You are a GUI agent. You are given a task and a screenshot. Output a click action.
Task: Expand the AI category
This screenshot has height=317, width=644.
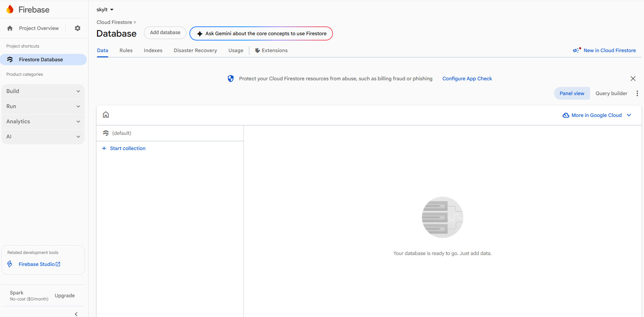tap(43, 137)
